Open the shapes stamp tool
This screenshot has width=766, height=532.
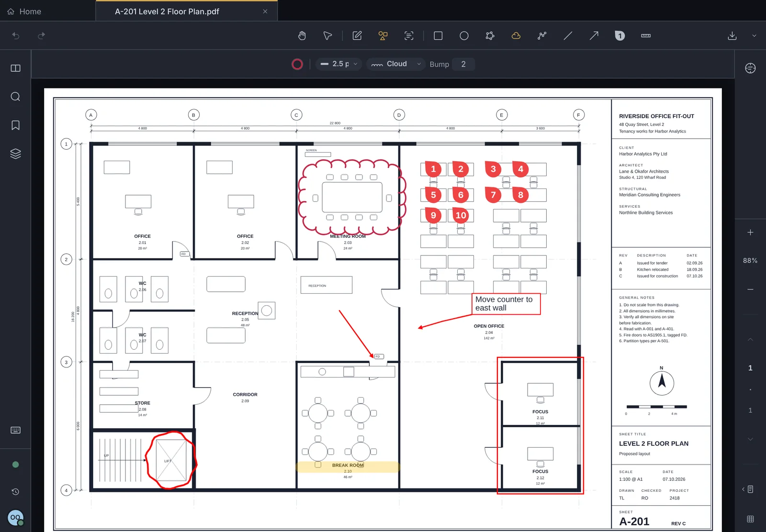click(x=383, y=36)
